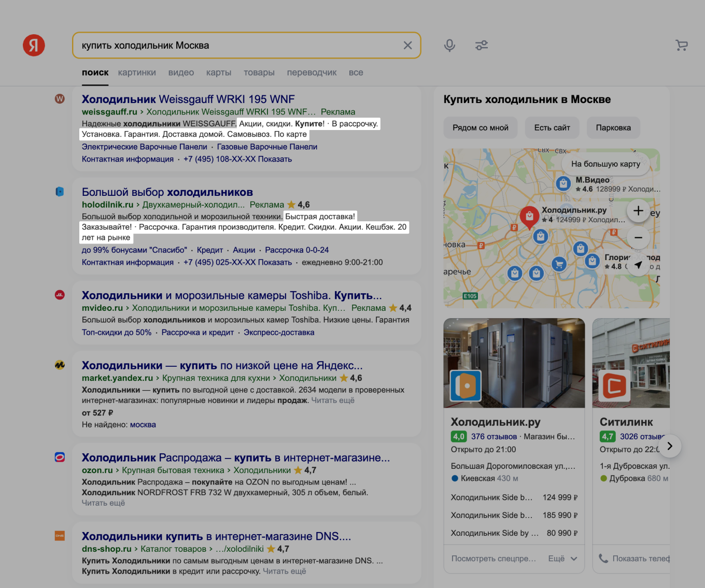
Task: Open the bigger map via На большую карту
Action: point(605,164)
